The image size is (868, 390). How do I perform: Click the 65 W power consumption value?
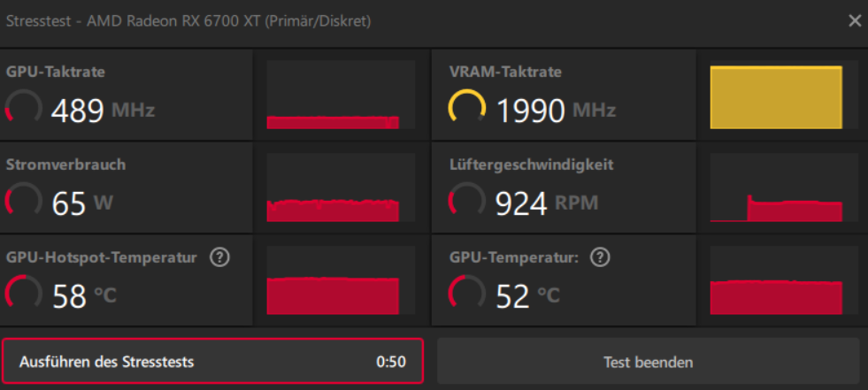point(82,203)
